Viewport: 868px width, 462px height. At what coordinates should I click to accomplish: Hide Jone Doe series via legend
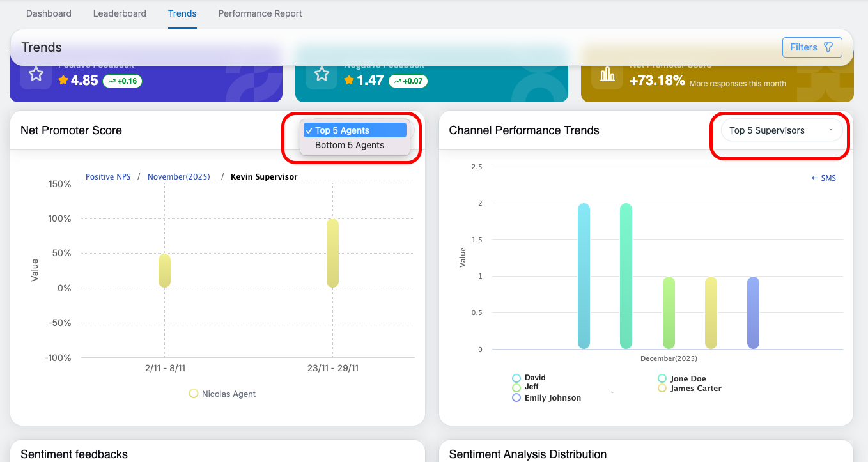point(662,379)
